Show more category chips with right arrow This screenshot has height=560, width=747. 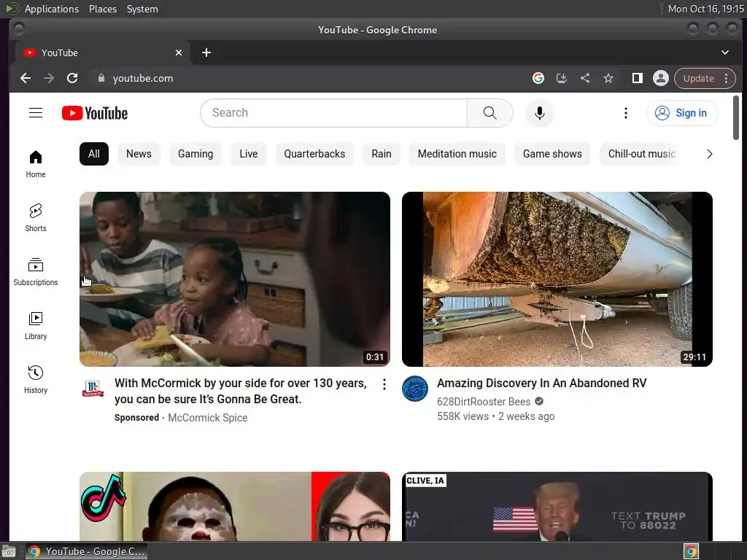[x=709, y=154]
